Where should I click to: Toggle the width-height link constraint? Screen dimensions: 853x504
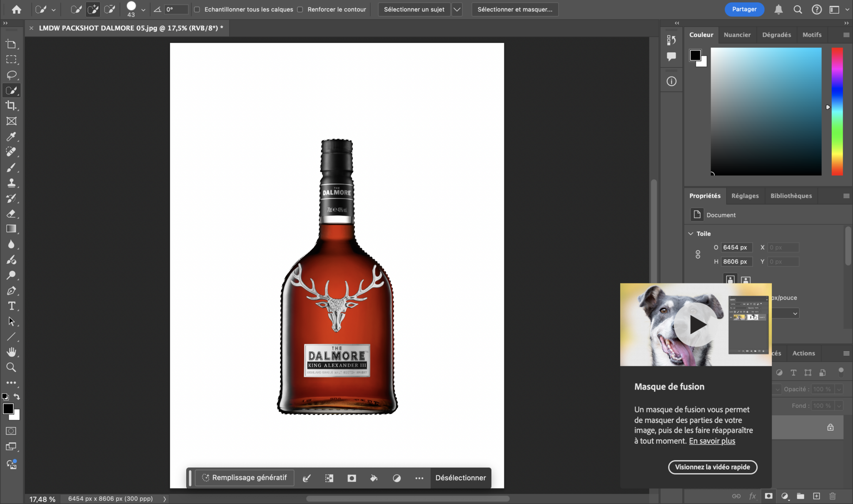(698, 254)
